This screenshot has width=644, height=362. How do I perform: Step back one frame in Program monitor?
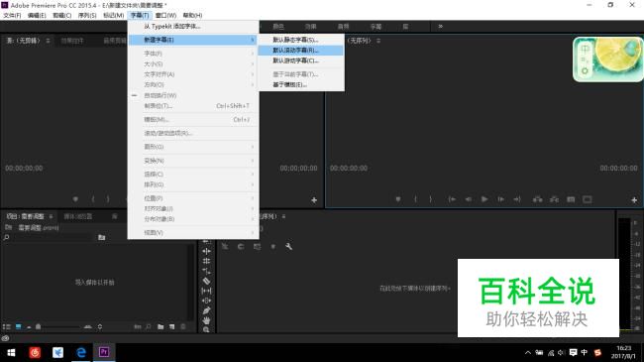(469, 199)
